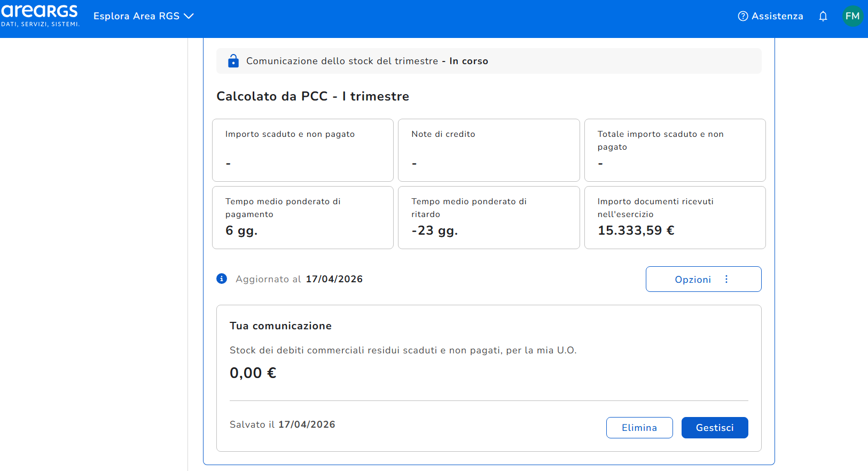Click the Tempo medio ponderato di pagamento label
Image resolution: width=868 pixels, height=471 pixels.
click(283, 208)
